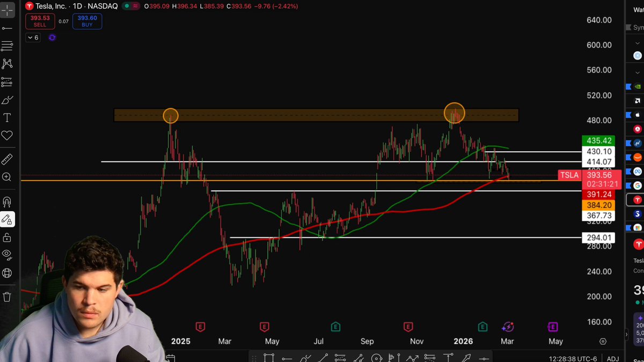Collapse the right panel with chevron arrow

coord(626,334)
